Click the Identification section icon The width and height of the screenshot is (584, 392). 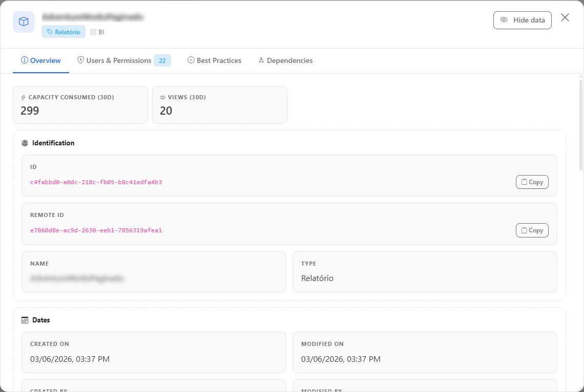point(25,143)
